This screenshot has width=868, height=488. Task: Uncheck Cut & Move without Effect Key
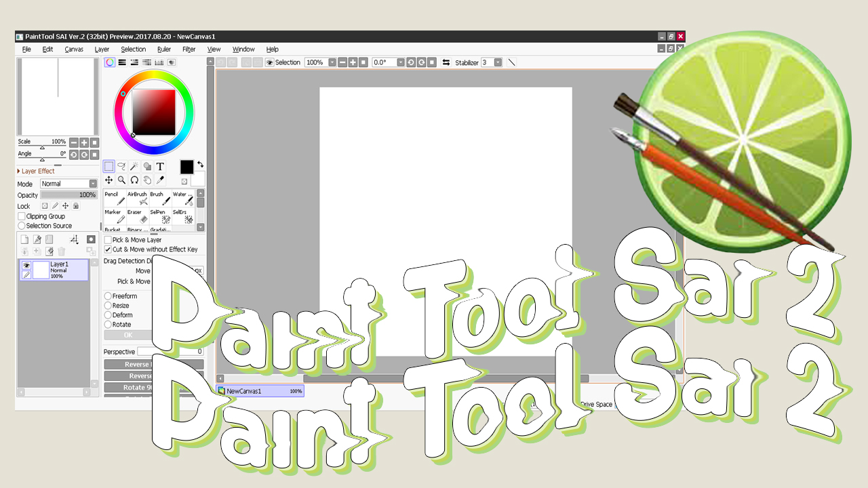[x=108, y=249]
